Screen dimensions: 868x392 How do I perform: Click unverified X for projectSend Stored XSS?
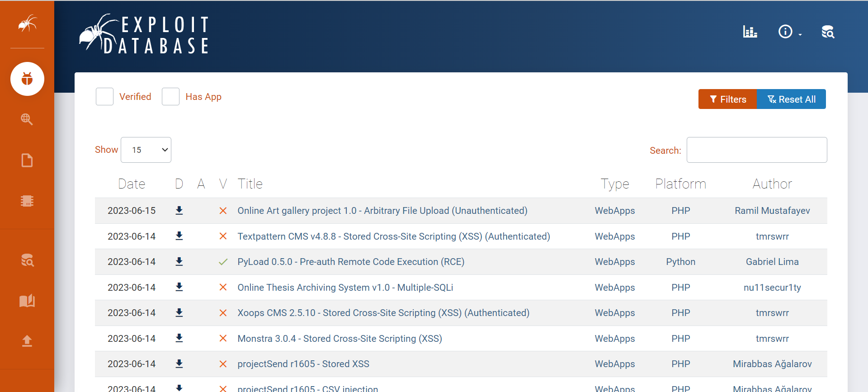pyautogui.click(x=223, y=364)
